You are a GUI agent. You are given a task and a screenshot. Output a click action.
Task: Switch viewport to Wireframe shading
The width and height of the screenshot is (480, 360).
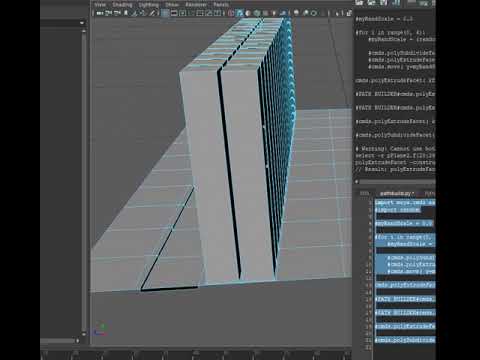point(231,13)
